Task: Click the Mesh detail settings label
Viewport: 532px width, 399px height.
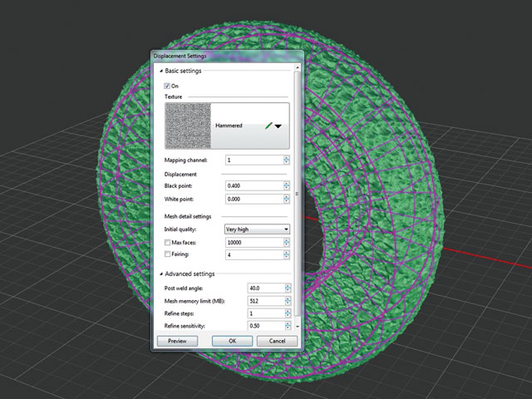Action: click(x=188, y=216)
